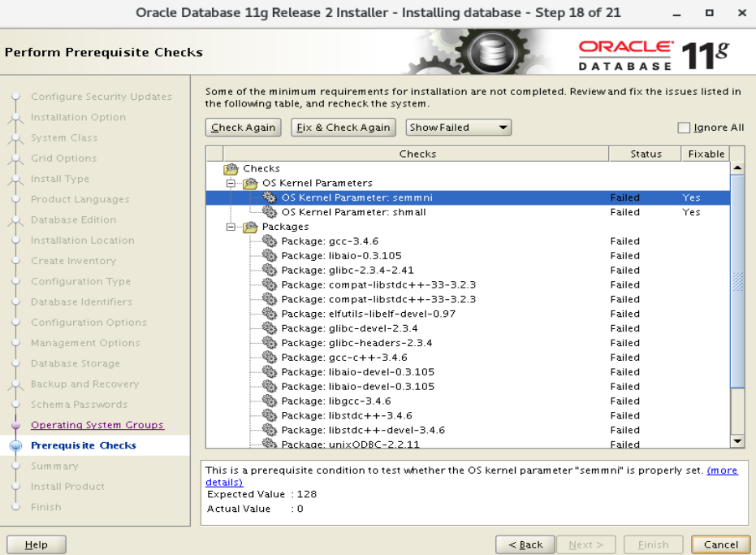756x555 pixels.
Task: Click gear icon beside libgcc-3.4.6 package
Action: pyautogui.click(x=270, y=401)
